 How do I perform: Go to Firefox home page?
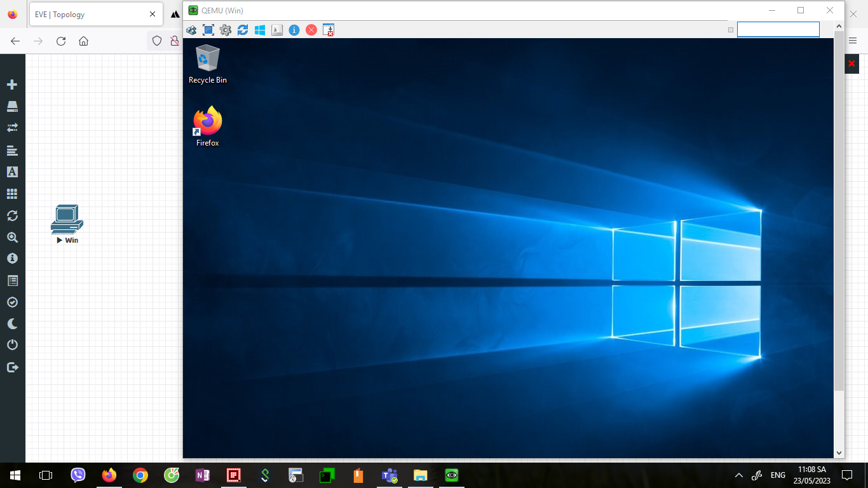coord(83,41)
